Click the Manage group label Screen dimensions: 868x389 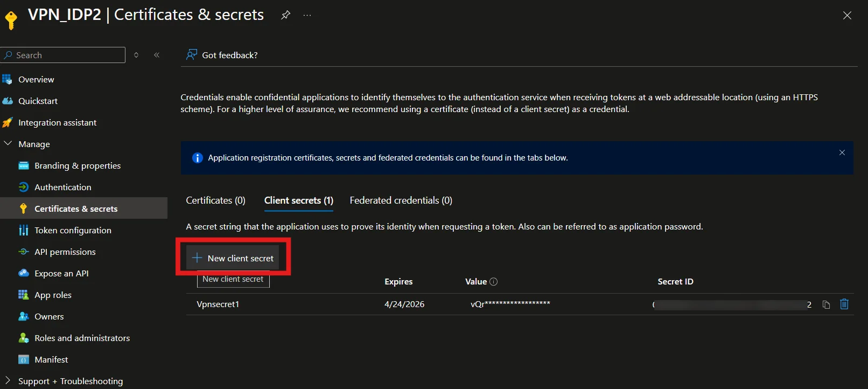pos(34,144)
